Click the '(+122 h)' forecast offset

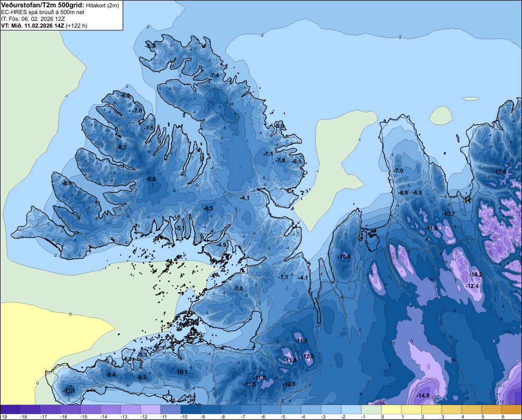(77, 26)
